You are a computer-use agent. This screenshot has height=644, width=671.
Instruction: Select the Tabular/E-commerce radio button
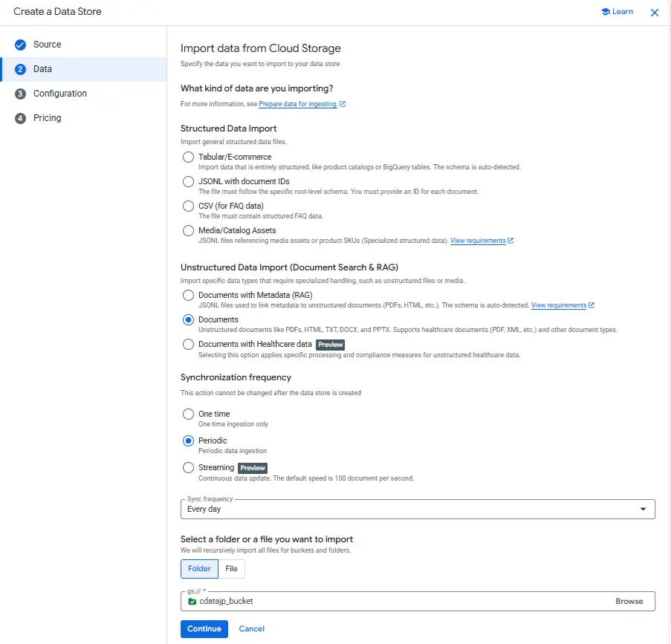(x=188, y=157)
